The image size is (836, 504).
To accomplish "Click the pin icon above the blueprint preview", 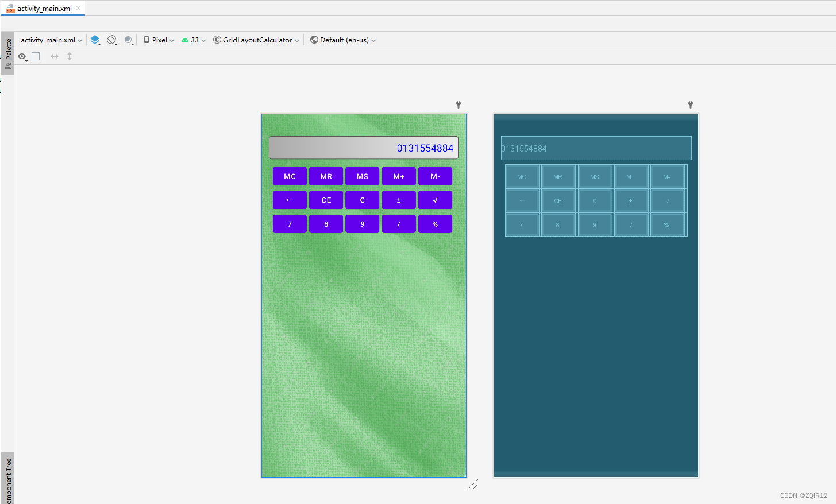I will (691, 105).
